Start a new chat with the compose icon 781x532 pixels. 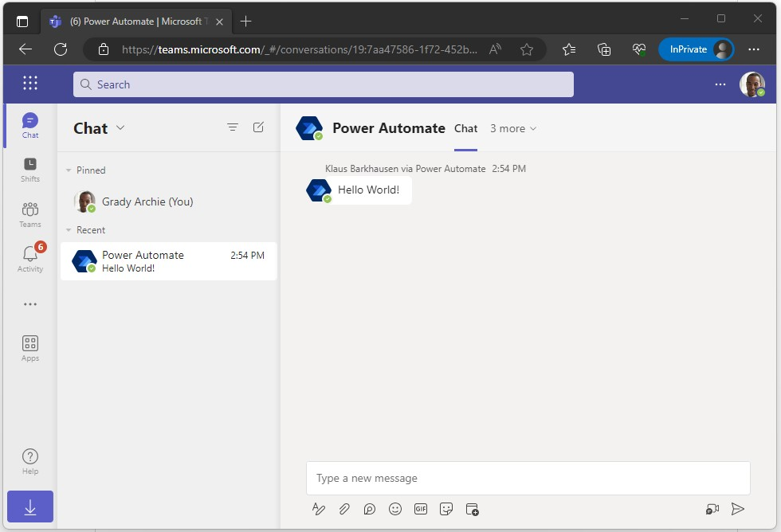point(258,127)
